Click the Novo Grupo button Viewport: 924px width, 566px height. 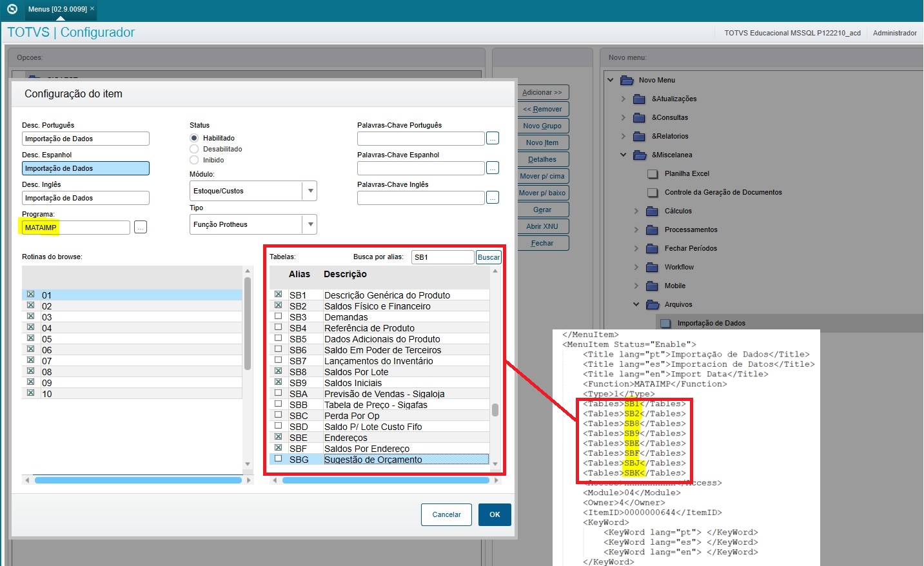(x=542, y=126)
